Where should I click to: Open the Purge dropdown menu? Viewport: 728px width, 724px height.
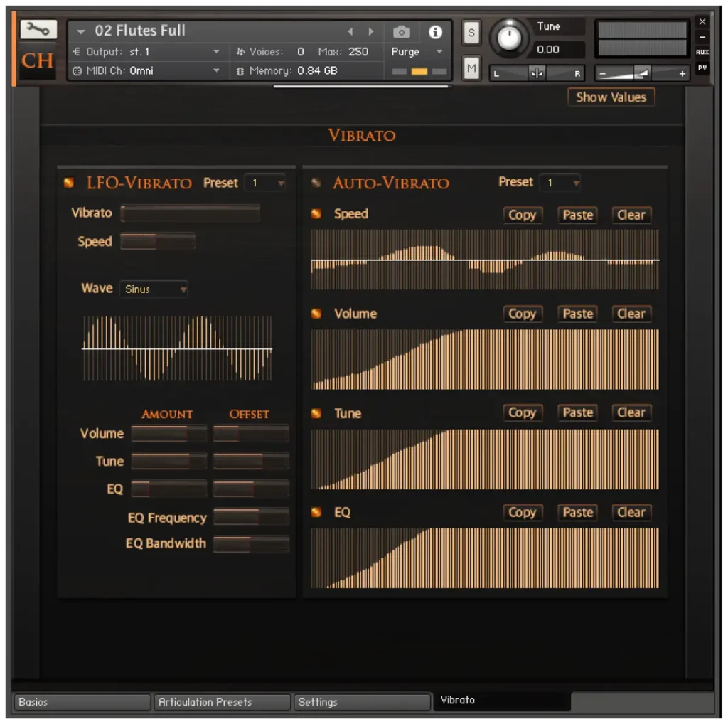[417, 52]
